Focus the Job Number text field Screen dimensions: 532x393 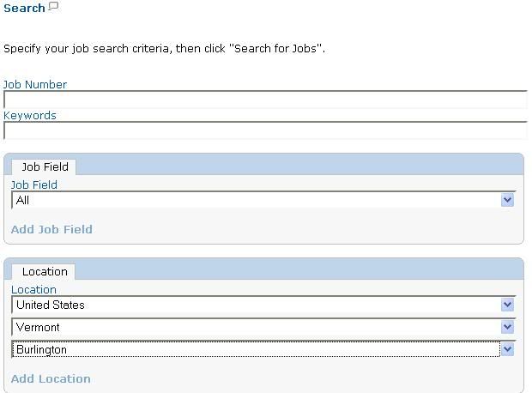[266, 100]
